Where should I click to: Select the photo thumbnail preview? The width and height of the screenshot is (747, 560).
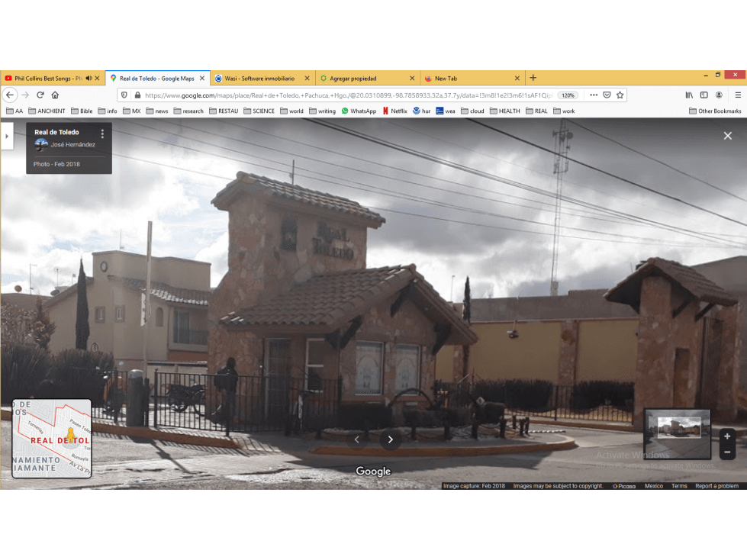point(677,434)
